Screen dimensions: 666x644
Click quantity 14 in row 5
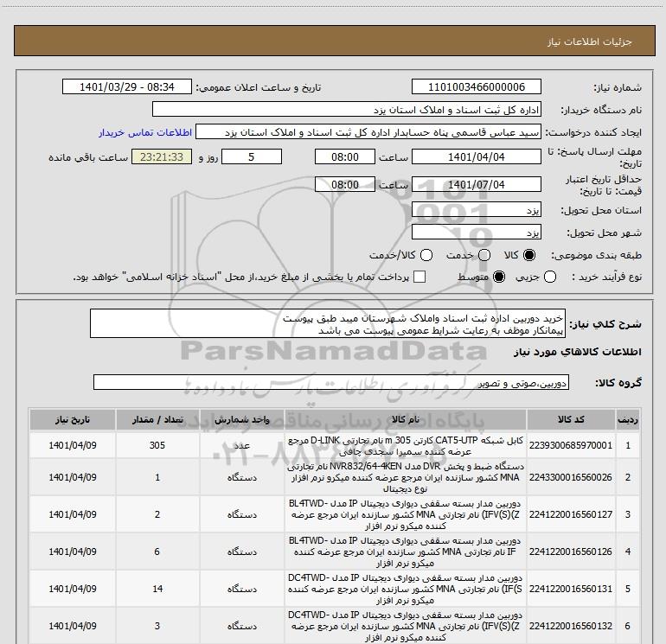(157, 589)
